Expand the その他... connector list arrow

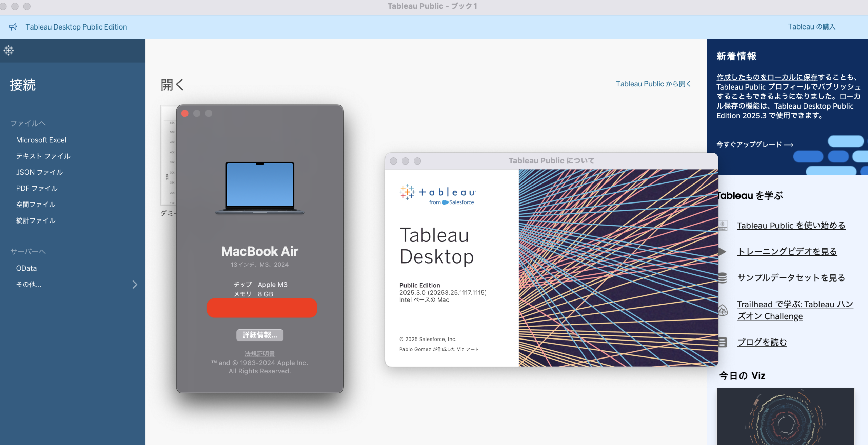pyautogui.click(x=135, y=284)
